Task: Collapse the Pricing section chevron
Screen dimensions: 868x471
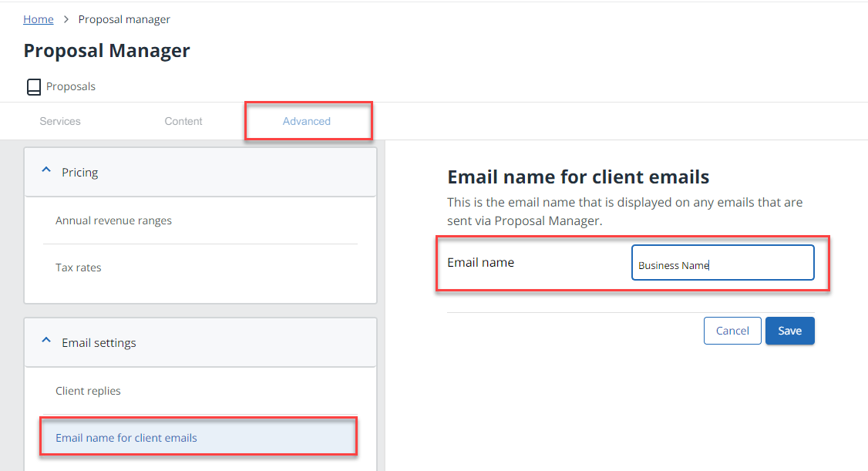Action: [x=46, y=172]
